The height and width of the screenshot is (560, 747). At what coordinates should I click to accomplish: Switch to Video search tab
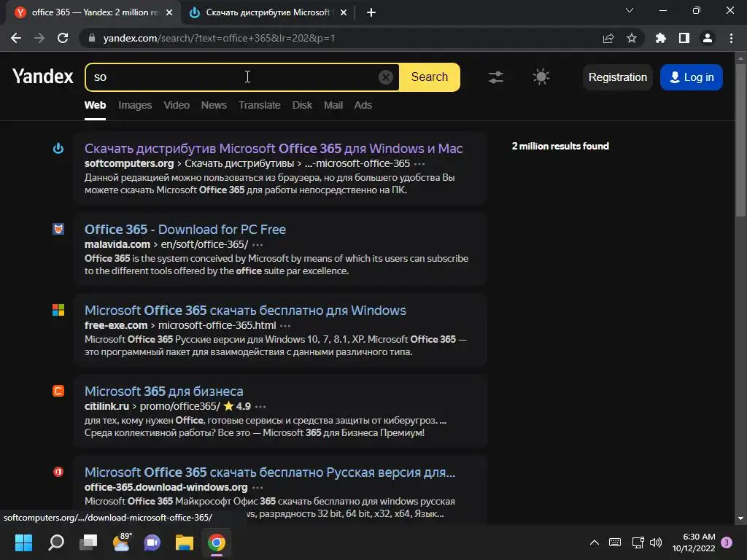pos(177,105)
